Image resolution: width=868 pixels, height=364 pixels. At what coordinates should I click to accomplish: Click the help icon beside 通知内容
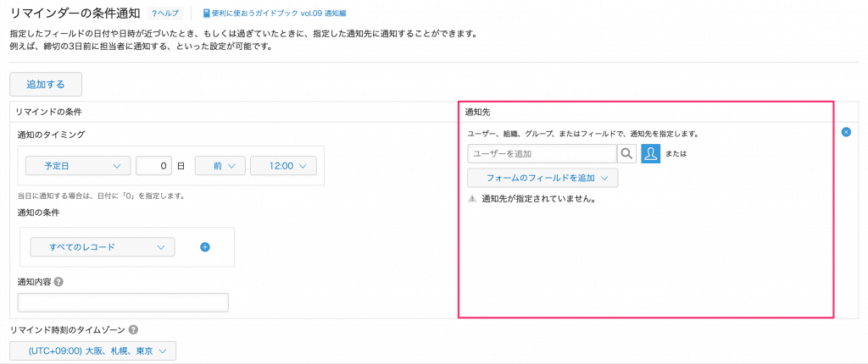pos(58,282)
